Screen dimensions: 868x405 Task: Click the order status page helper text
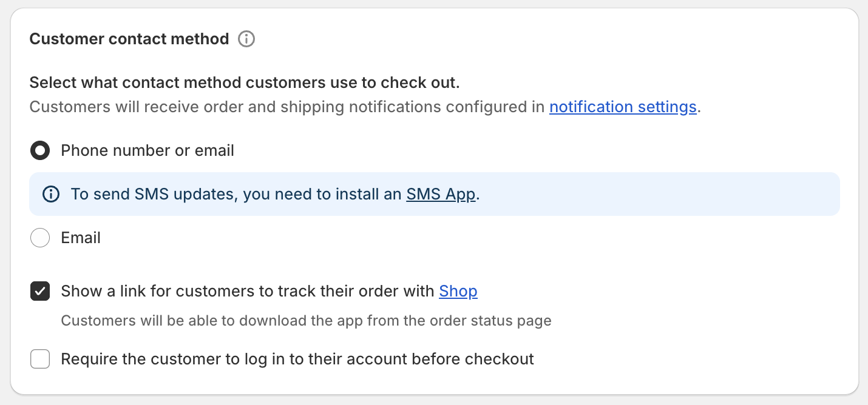(x=306, y=320)
